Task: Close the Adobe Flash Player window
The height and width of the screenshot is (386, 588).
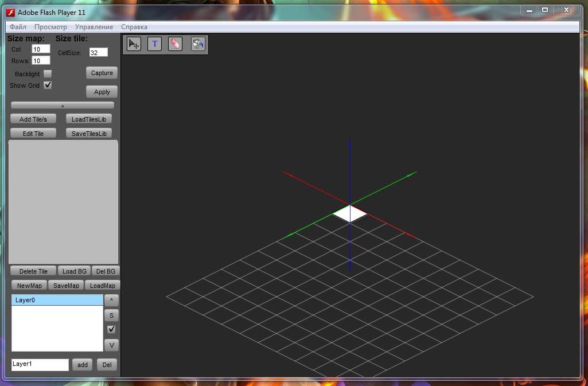Action: click(x=567, y=10)
